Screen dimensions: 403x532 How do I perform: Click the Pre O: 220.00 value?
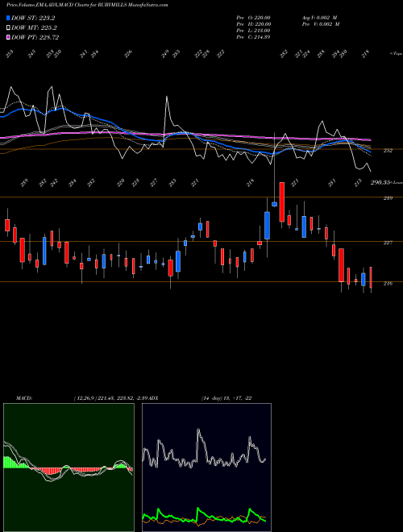[253, 17]
